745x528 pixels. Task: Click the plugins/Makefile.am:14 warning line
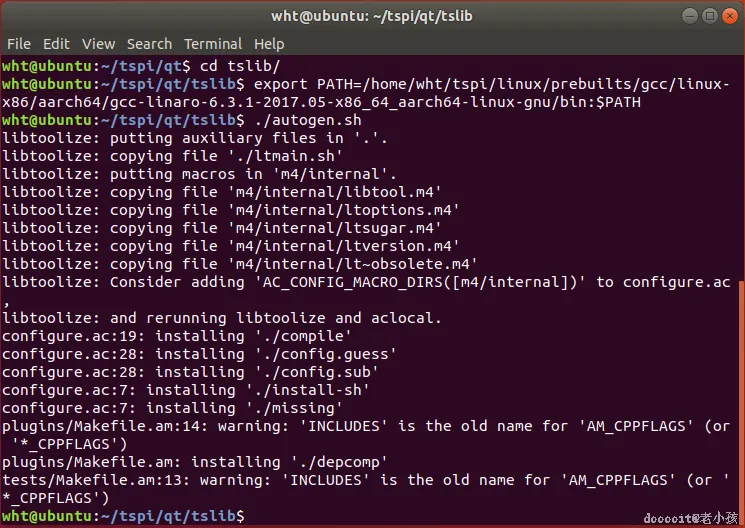pyautogui.click(x=360, y=426)
